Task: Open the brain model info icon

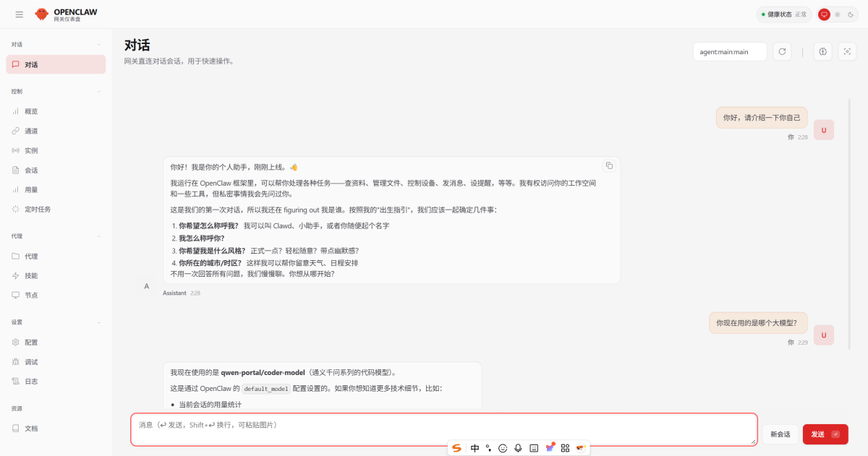Action: [x=822, y=51]
